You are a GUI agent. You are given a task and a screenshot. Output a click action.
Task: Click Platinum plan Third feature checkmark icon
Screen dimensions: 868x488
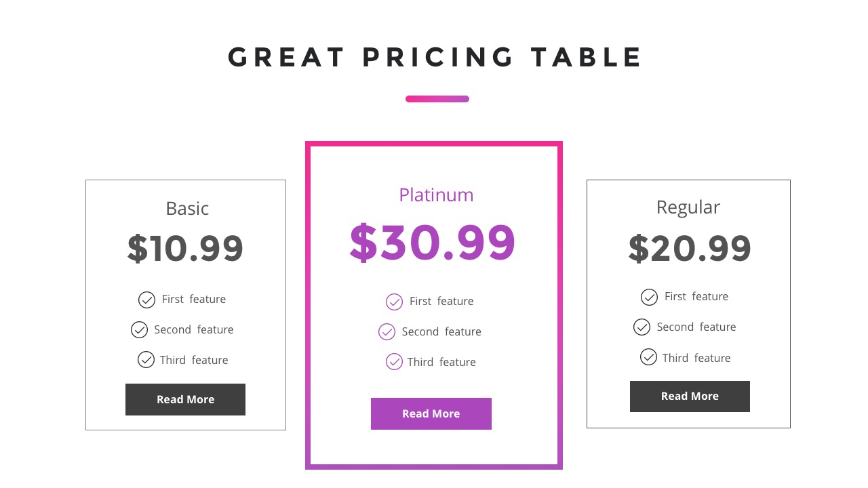coord(394,362)
